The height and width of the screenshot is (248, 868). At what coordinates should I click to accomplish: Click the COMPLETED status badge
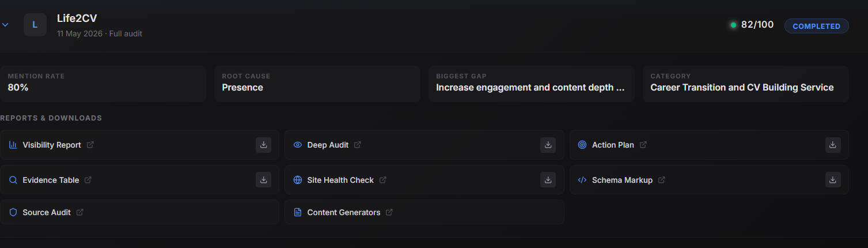click(816, 26)
